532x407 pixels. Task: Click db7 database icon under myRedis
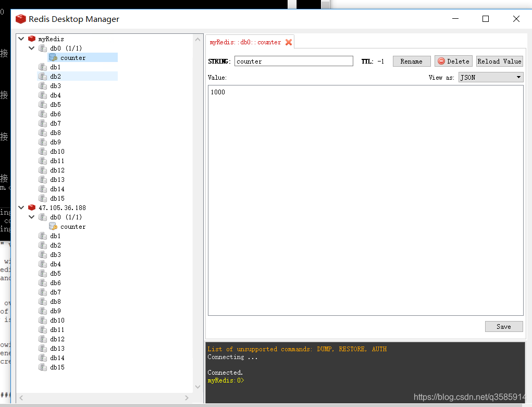pos(43,123)
